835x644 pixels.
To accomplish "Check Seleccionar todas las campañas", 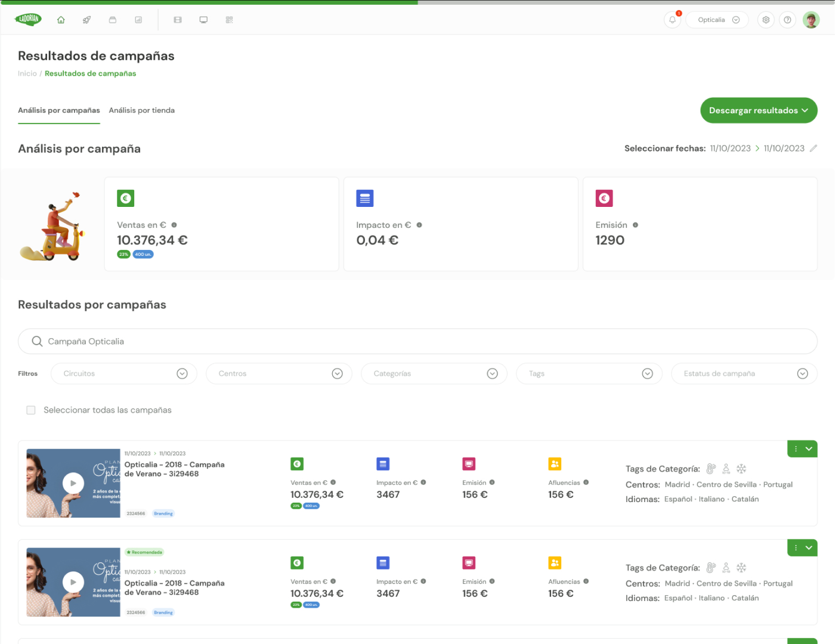I will pyautogui.click(x=31, y=410).
